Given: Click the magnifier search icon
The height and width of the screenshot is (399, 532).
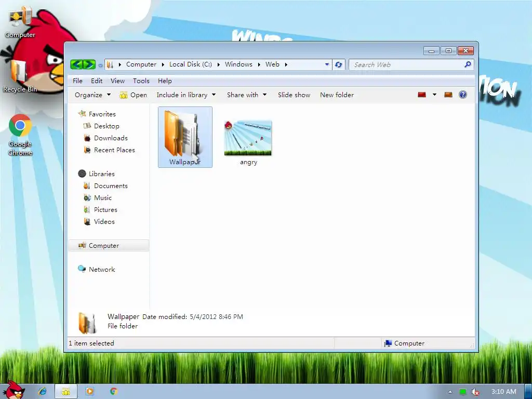Looking at the screenshot, I should [468, 64].
